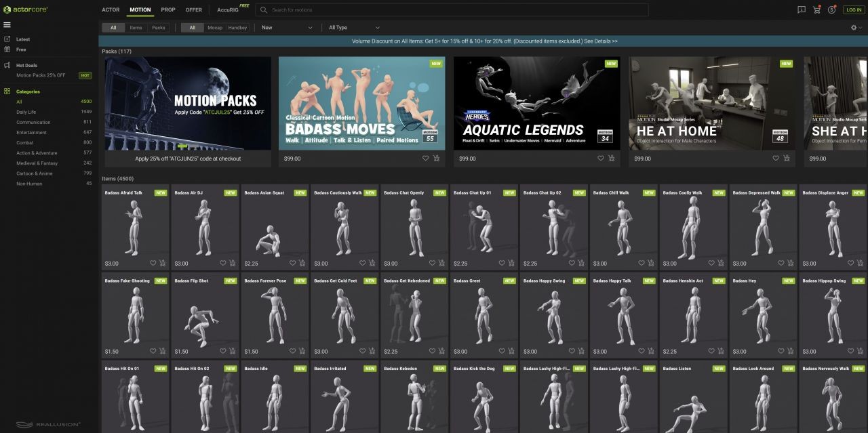Add Badass Moves pack to wishlist heart
The height and width of the screenshot is (433, 868).
[425, 159]
